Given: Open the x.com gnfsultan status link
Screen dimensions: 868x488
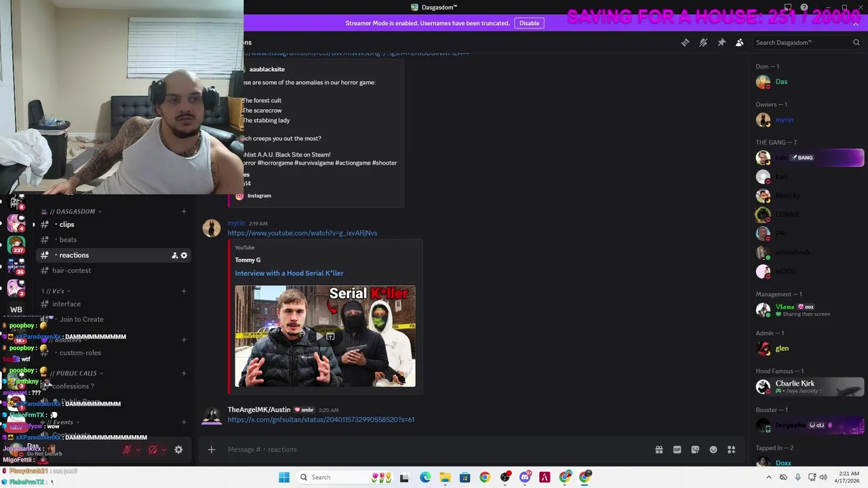Looking at the screenshot, I should [321, 420].
